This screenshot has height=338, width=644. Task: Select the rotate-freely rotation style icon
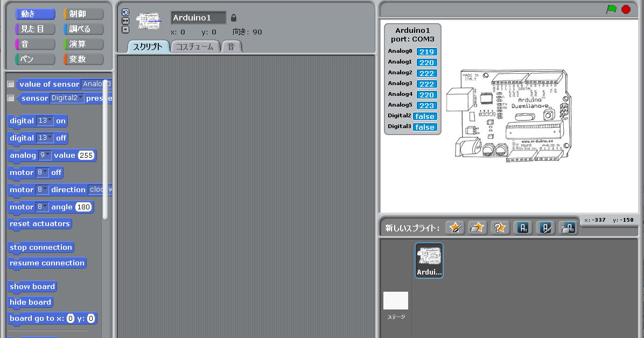[125, 12]
